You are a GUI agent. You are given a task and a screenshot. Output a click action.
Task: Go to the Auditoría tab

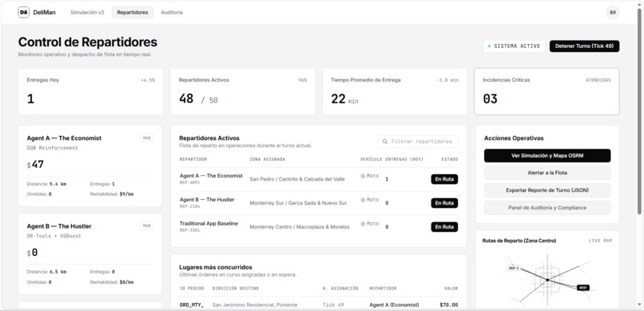pyautogui.click(x=172, y=12)
